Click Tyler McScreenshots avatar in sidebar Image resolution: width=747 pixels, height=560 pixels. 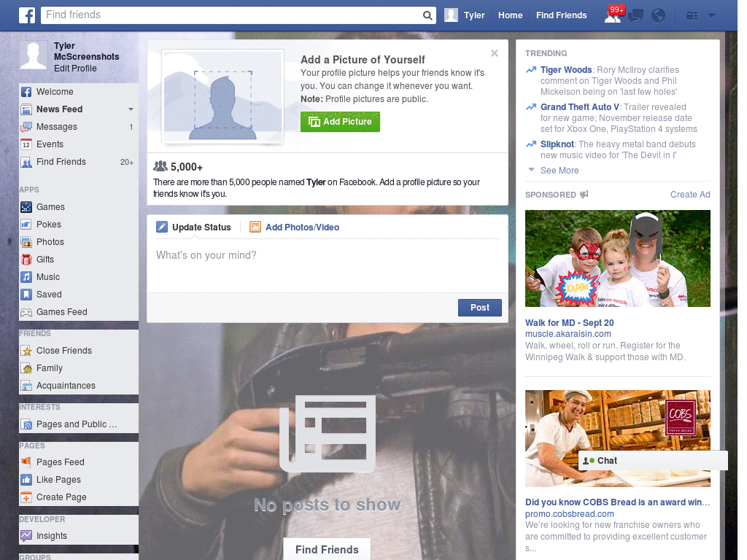34,55
